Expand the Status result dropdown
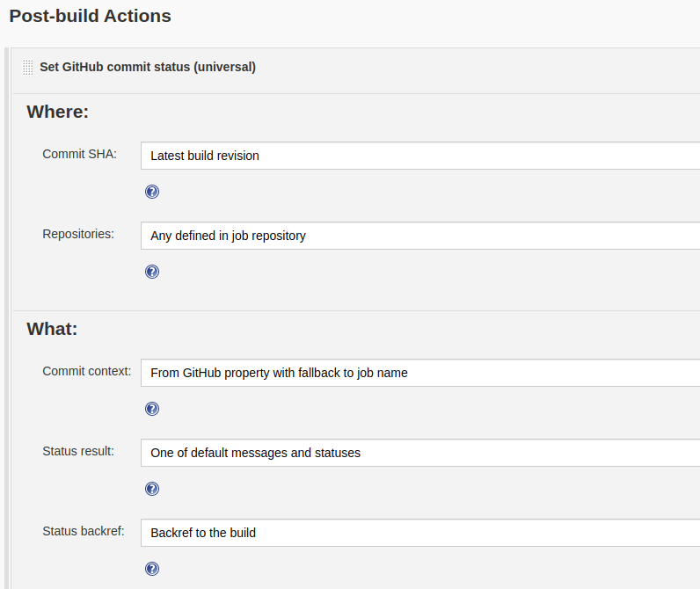 (420, 453)
